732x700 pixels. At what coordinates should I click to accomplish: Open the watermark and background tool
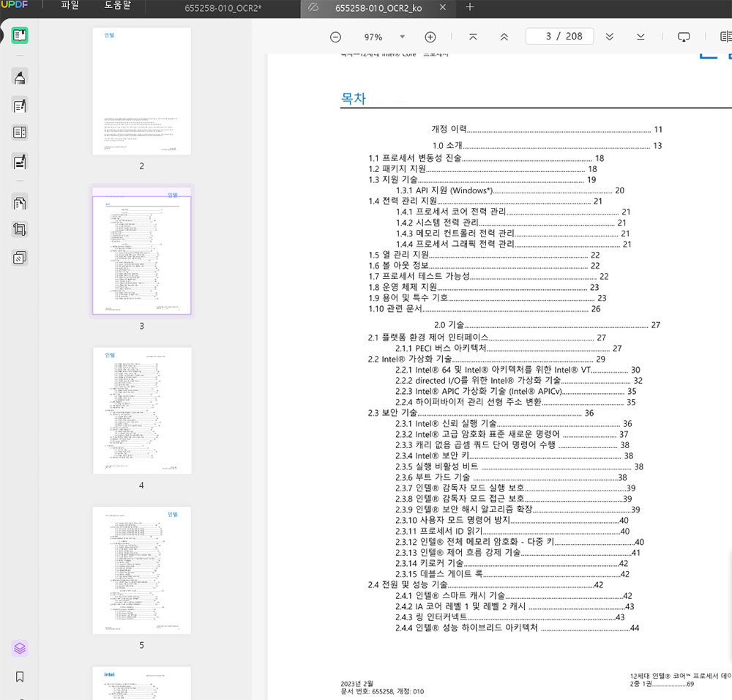pyautogui.click(x=20, y=258)
